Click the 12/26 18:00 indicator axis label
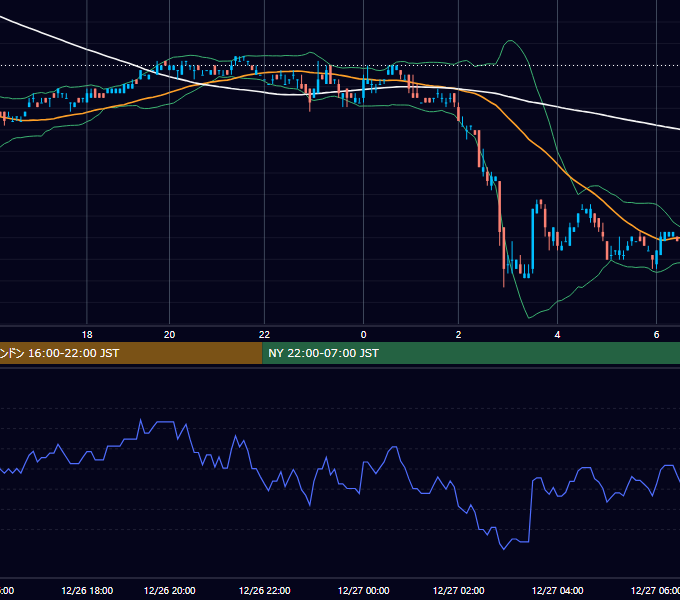This screenshot has height=600, width=680. (87, 590)
